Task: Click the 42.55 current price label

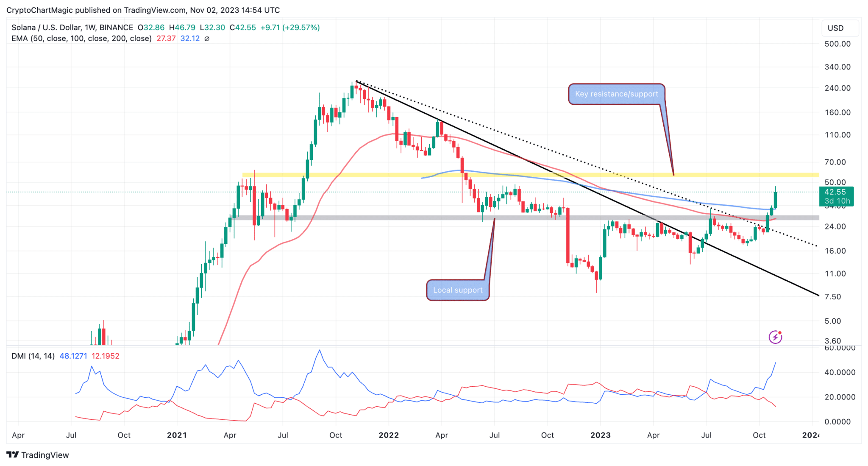Action: (x=836, y=196)
